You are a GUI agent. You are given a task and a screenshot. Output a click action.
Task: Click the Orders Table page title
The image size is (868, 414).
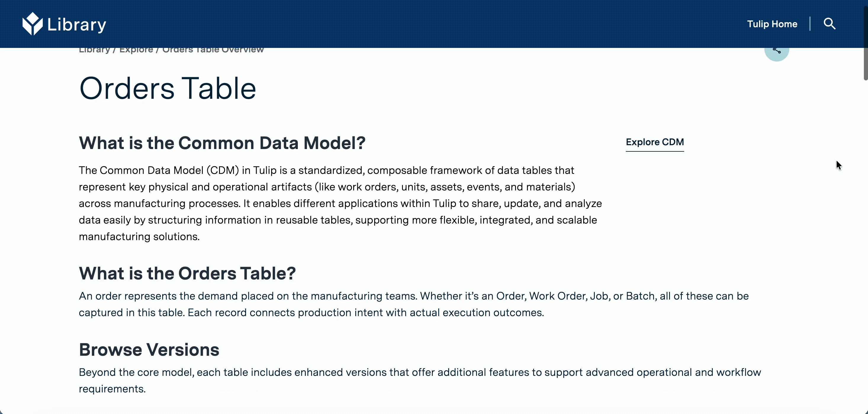click(x=168, y=88)
